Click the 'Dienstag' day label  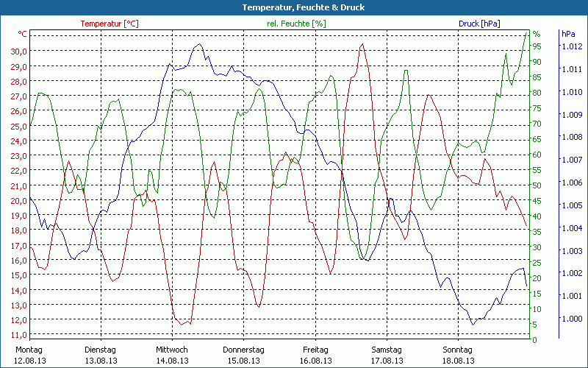[x=101, y=350]
